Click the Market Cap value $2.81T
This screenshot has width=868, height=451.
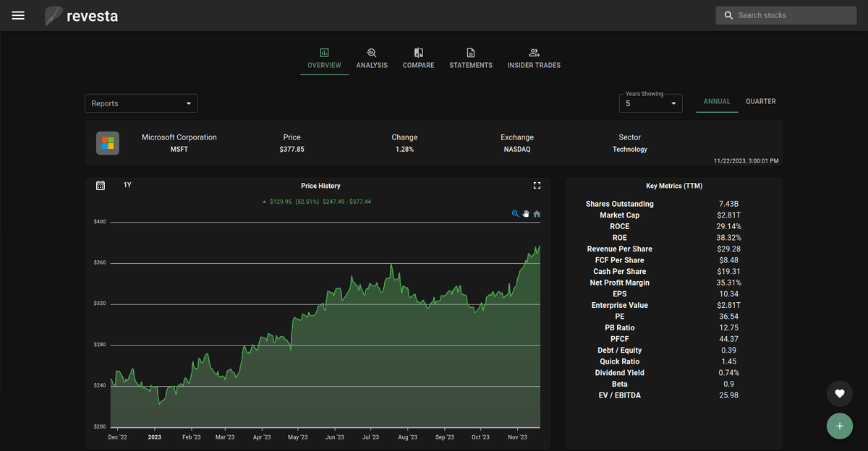[x=728, y=215]
